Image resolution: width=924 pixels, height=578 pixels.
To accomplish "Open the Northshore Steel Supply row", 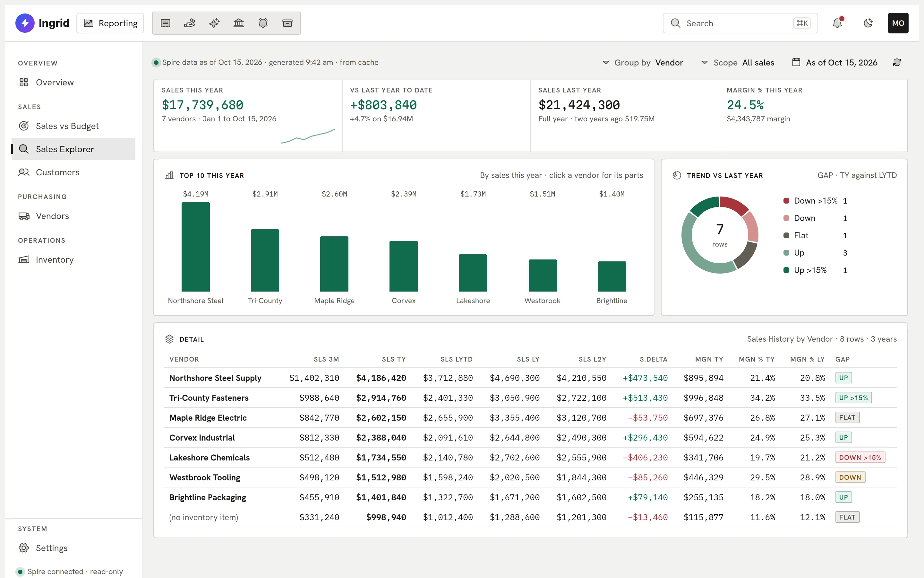I will [530, 378].
